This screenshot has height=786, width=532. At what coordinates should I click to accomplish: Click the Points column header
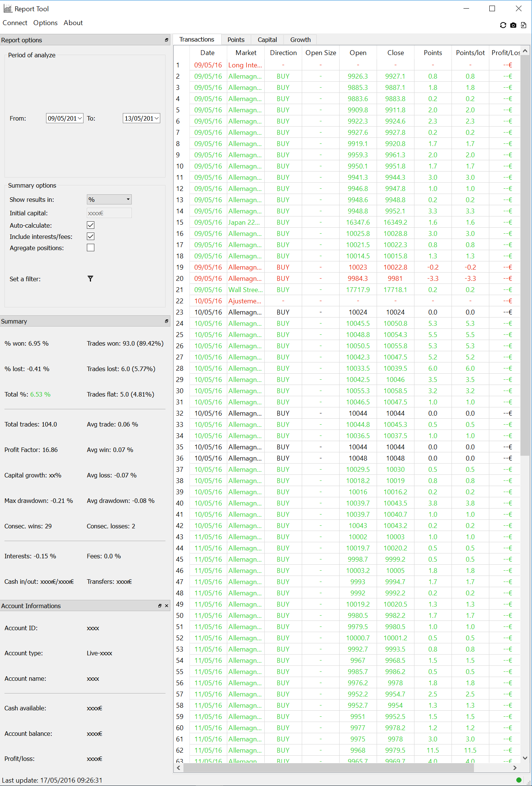coord(433,53)
